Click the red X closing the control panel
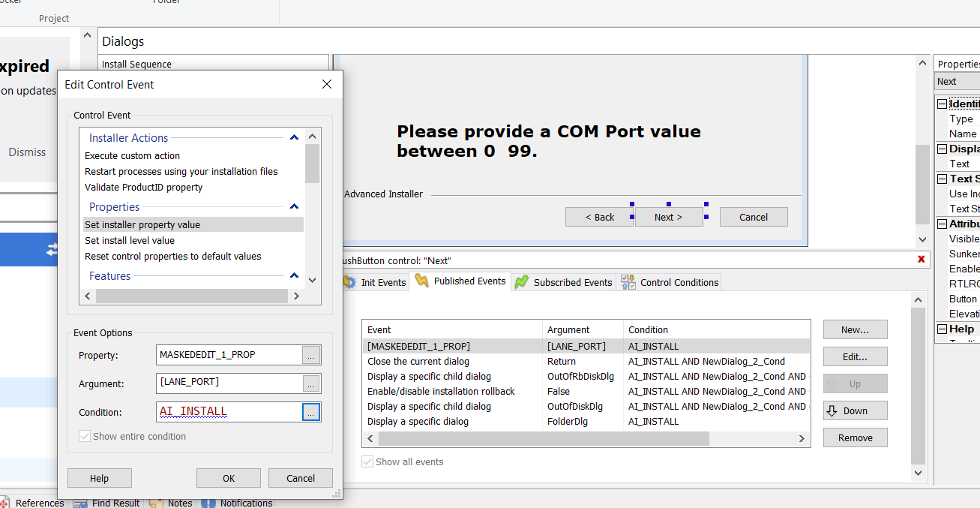The width and height of the screenshot is (980, 508). pos(921,260)
